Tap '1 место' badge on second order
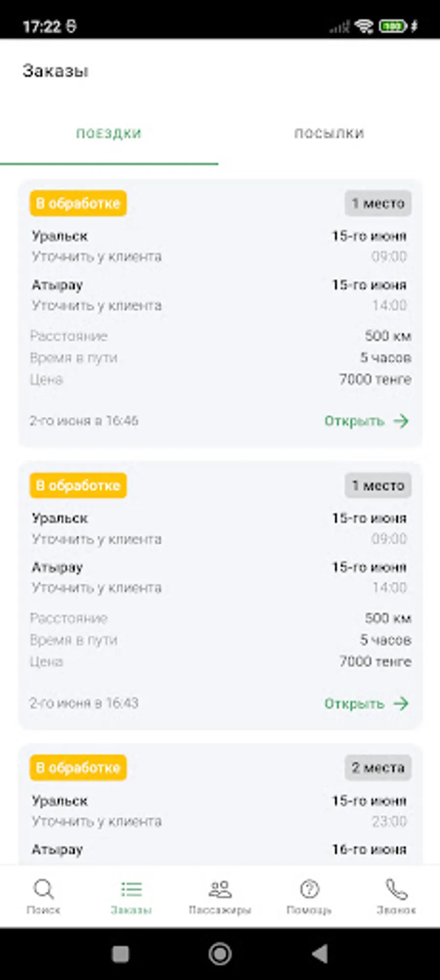This screenshot has height=980, width=440. coord(378,485)
